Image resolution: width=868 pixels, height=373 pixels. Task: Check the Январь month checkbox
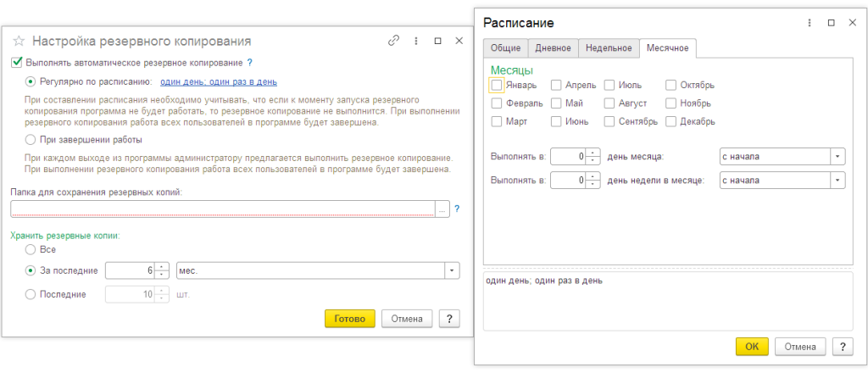point(497,85)
